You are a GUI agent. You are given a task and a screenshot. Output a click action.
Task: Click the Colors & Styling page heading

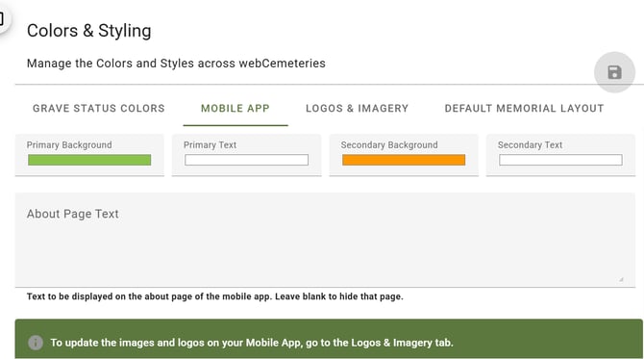click(89, 31)
